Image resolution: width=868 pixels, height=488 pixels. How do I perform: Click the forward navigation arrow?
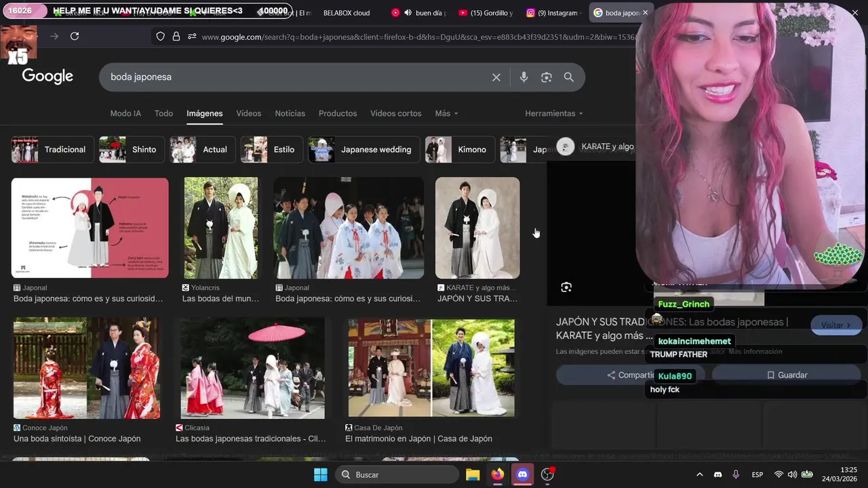coord(54,37)
